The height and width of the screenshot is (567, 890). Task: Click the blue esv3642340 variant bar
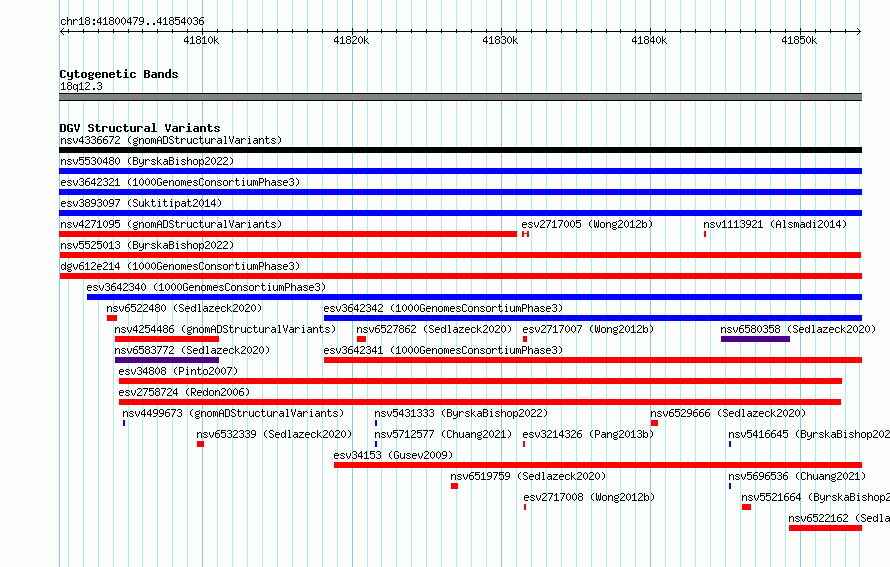475,297
